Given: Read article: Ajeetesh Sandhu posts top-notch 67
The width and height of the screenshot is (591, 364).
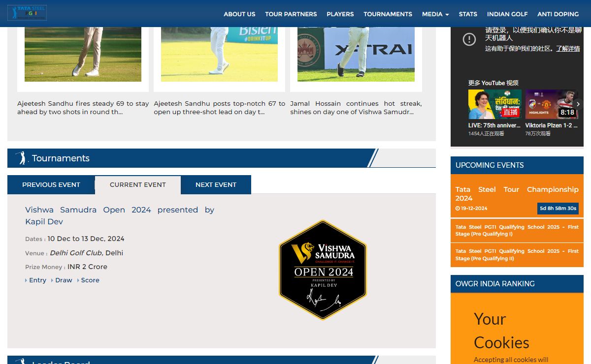Looking at the screenshot, I should 219,108.
